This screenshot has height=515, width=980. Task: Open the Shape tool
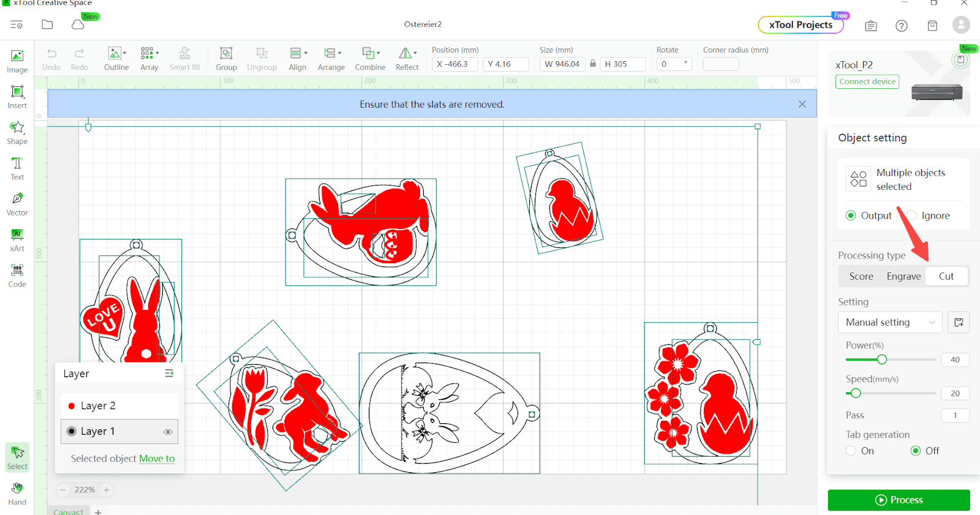click(x=17, y=132)
